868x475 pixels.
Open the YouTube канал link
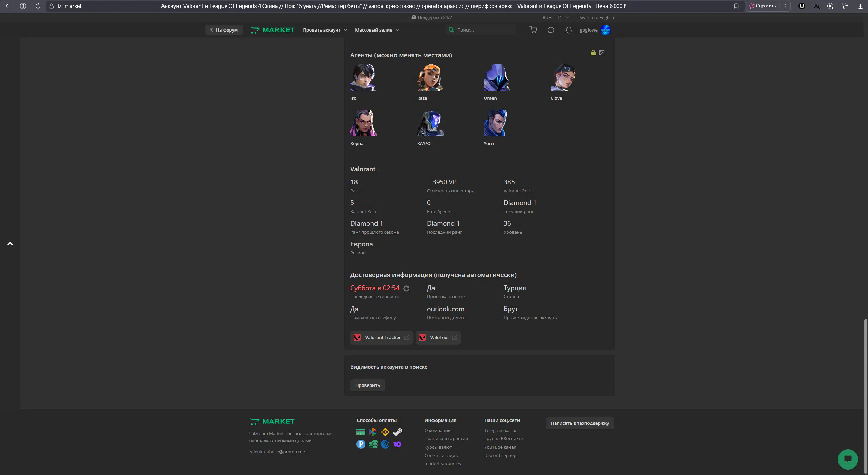(x=500, y=447)
